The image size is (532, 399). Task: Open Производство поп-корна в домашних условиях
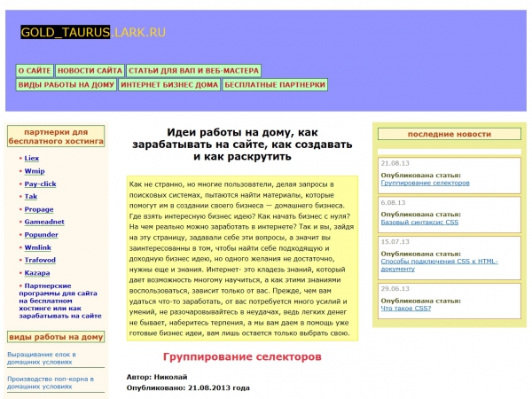click(51, 382)
